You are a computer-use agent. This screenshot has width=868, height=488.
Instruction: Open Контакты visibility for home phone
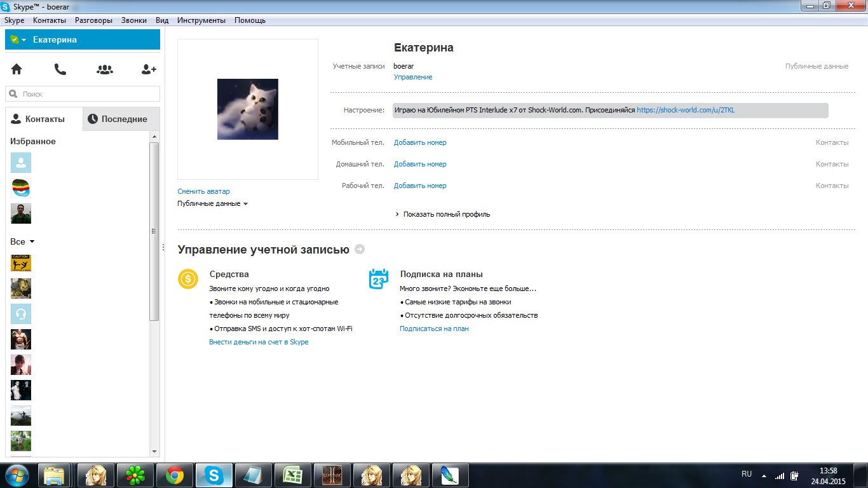coord(832,164)
